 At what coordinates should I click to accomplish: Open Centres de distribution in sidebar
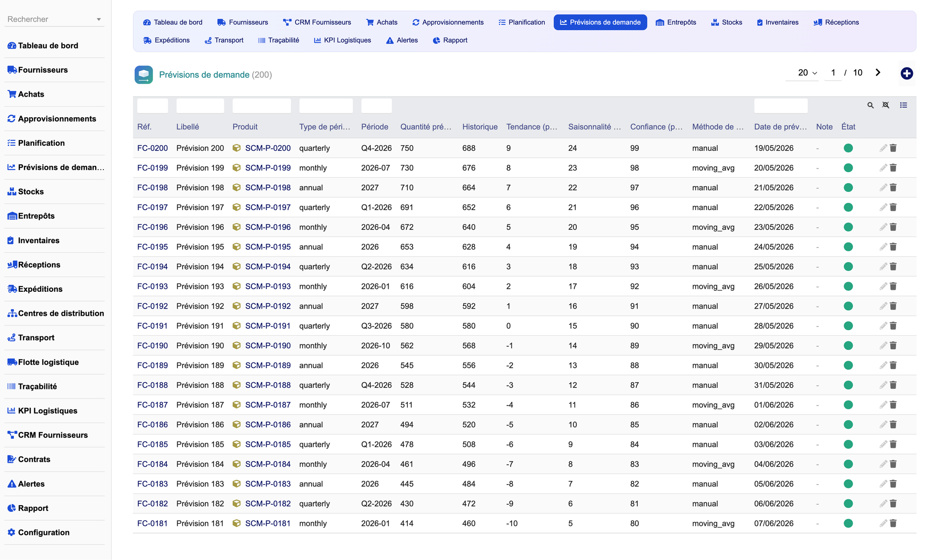[x=54, y=313]
